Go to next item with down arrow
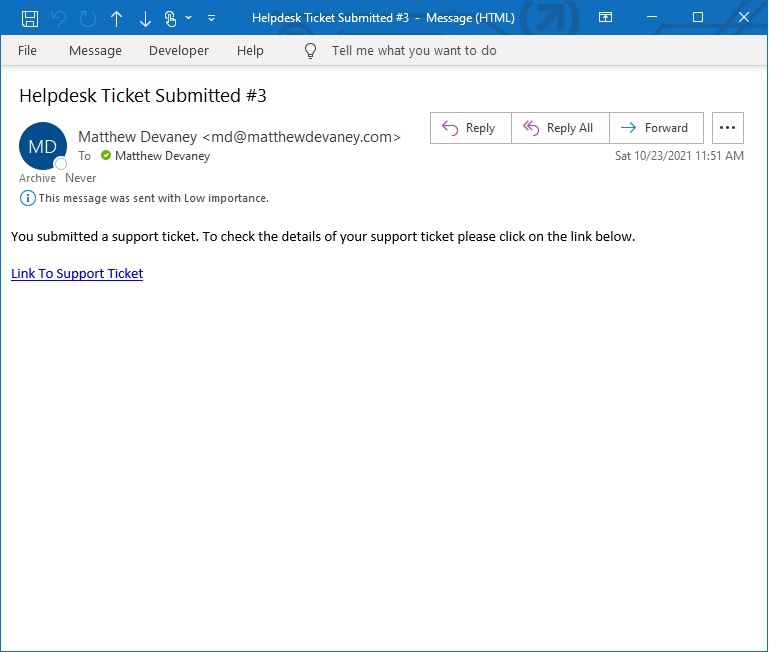Screen dimensions: 769x652 [145, 19]
